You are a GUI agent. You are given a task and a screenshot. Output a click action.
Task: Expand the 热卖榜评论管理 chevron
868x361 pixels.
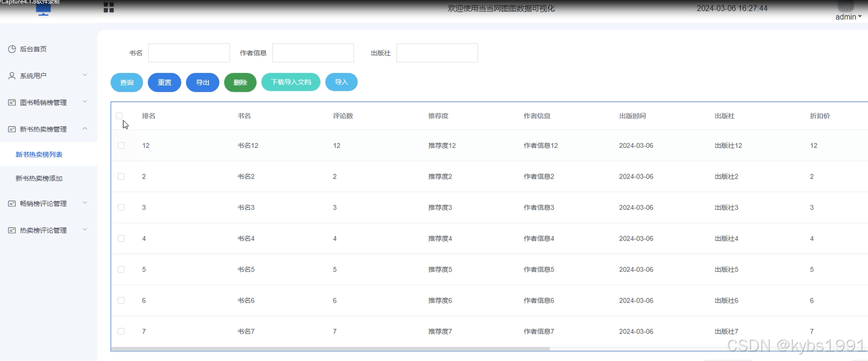(x=85, y=229)
